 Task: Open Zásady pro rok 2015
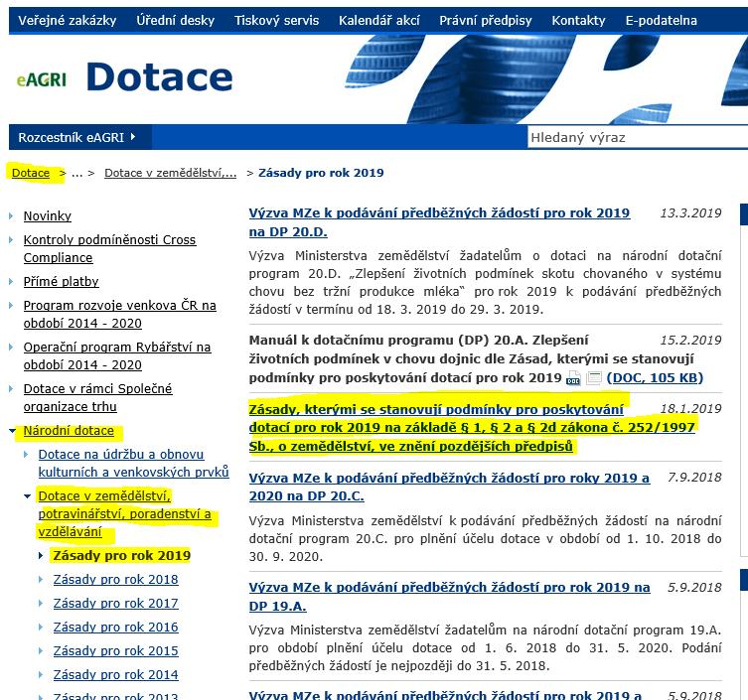coord(115,651)
